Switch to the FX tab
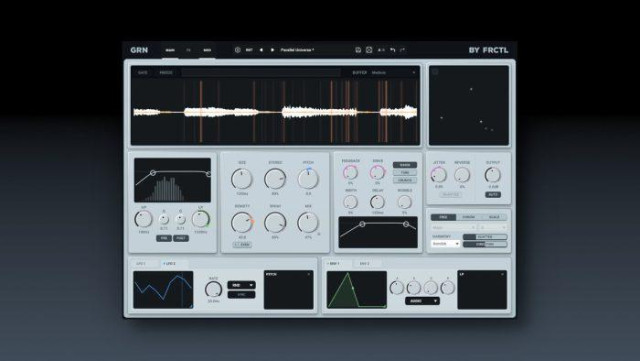This screenshot has height=361, width=640. [x=188, y=50]
